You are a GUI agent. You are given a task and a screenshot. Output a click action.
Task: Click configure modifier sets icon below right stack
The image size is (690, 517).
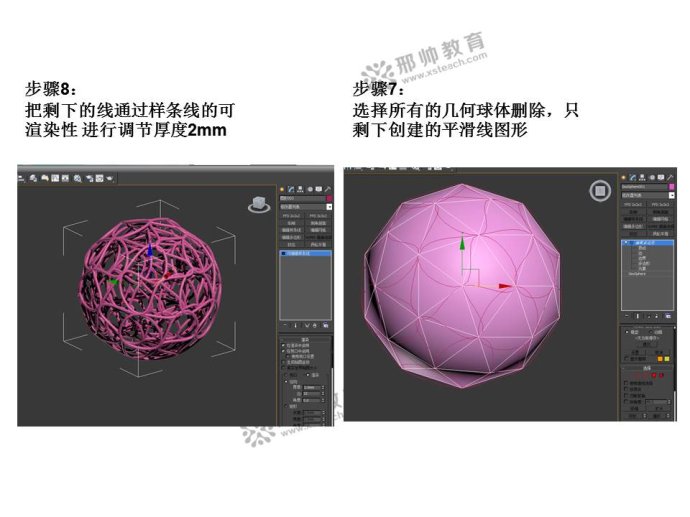click(x=668, y=315)
